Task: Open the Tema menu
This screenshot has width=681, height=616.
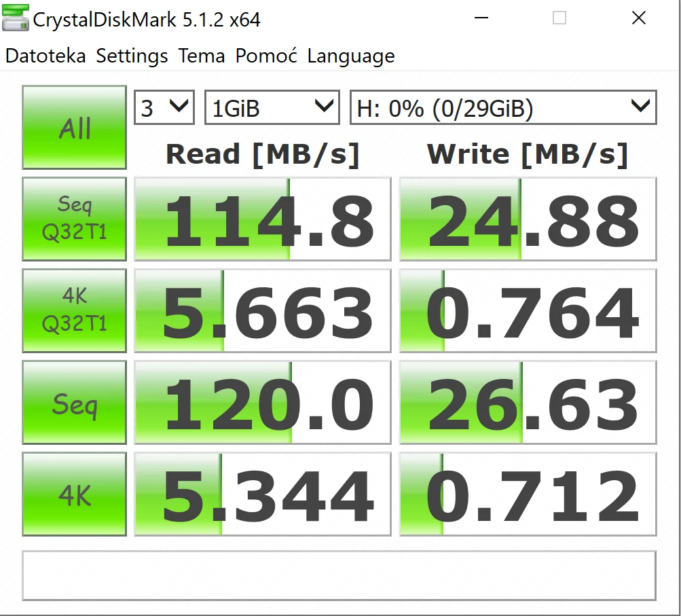Action: pos(202,56)
